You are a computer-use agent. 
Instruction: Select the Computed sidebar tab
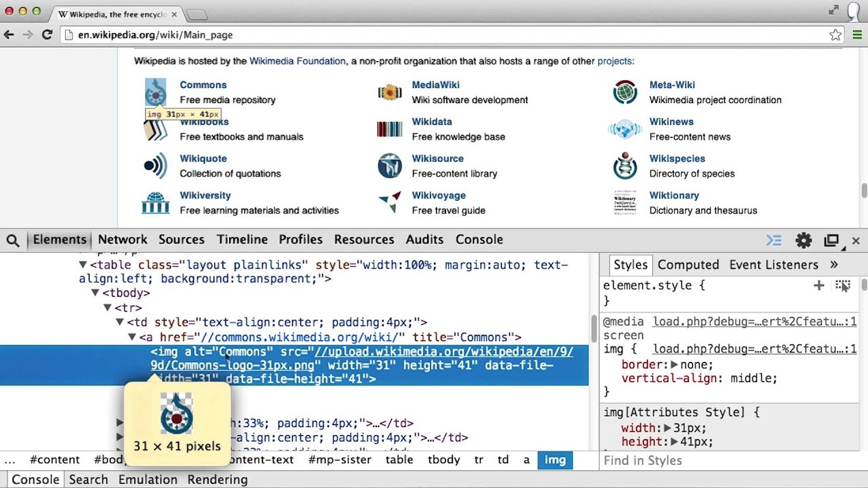(688, 265)
